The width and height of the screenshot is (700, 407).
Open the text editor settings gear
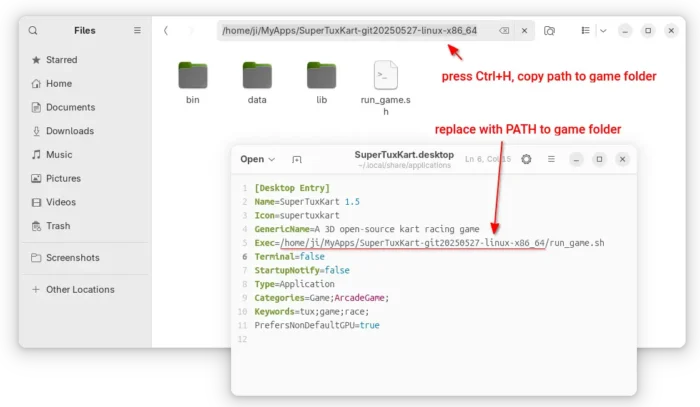click(x=526, y=159)
